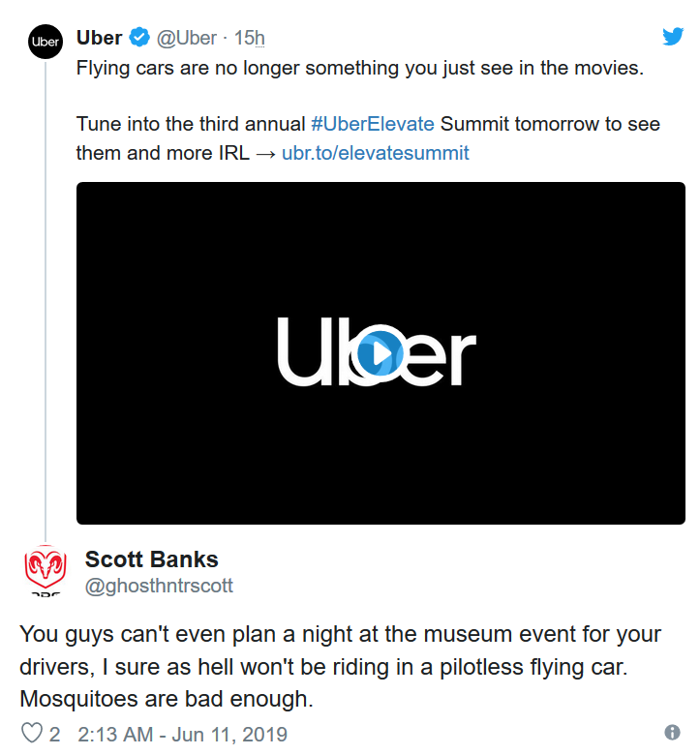Open Scott Banks' profile name

click(152, 559)
